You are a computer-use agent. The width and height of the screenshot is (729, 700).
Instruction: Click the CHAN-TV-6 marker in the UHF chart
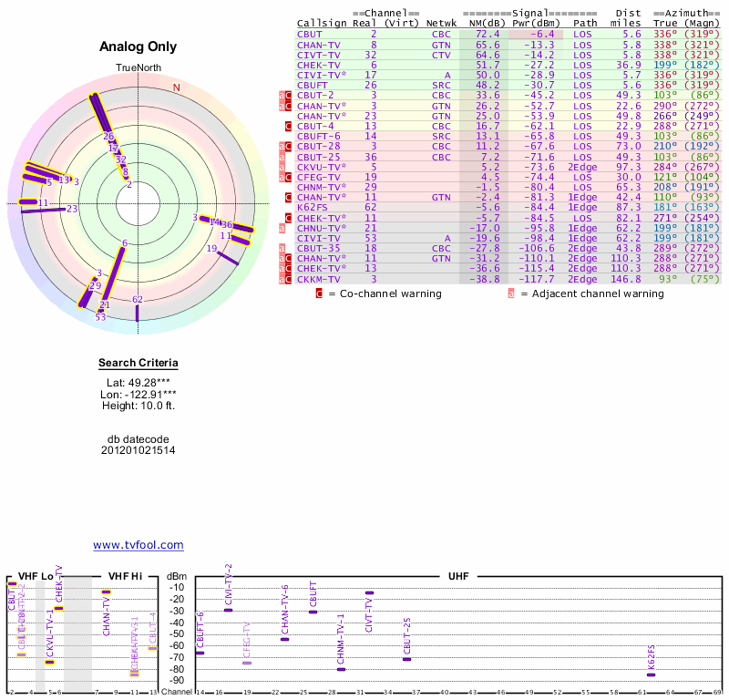click(x=284, y=639)
